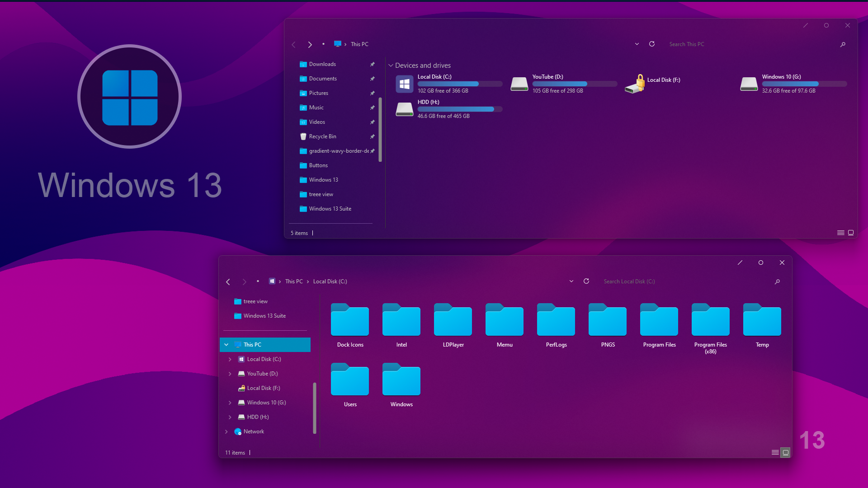The image size is (868, 488).
Task: Switch to large icons view in This PC window
Action: (851, 233)
